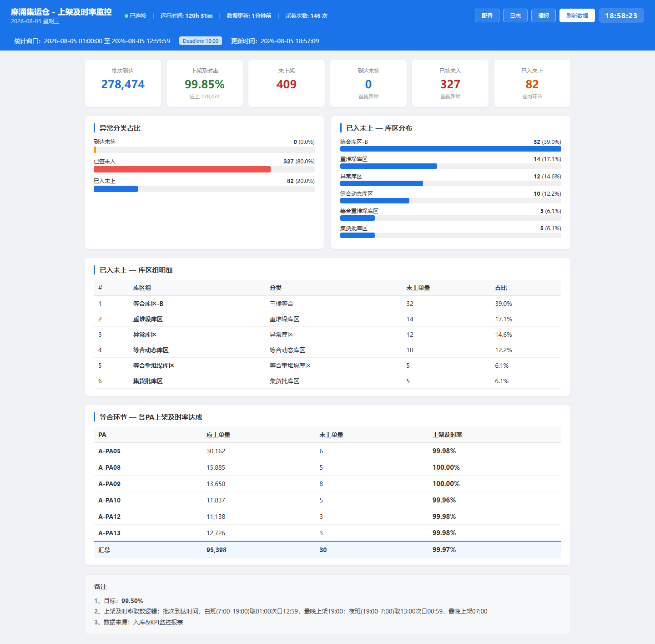This screenshot has height=644, width=655.
Task: Click the 未上单量 column header in 库区组明细
Action: (x=418, y=288)
